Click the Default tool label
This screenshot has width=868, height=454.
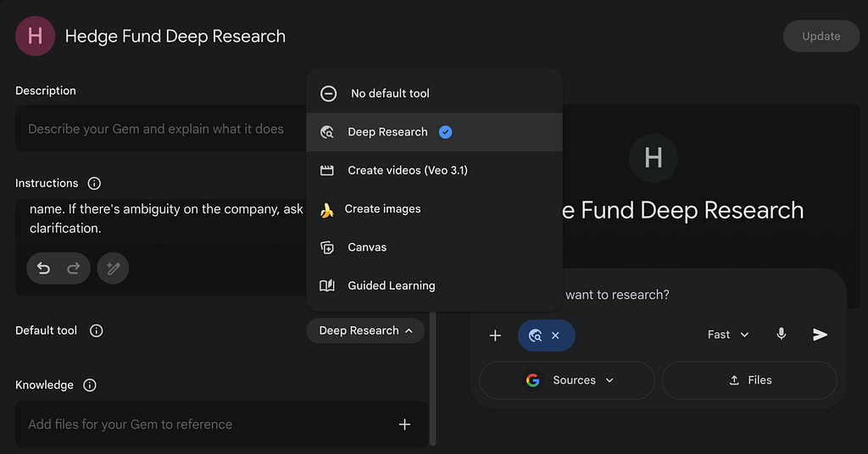(46, 330)
